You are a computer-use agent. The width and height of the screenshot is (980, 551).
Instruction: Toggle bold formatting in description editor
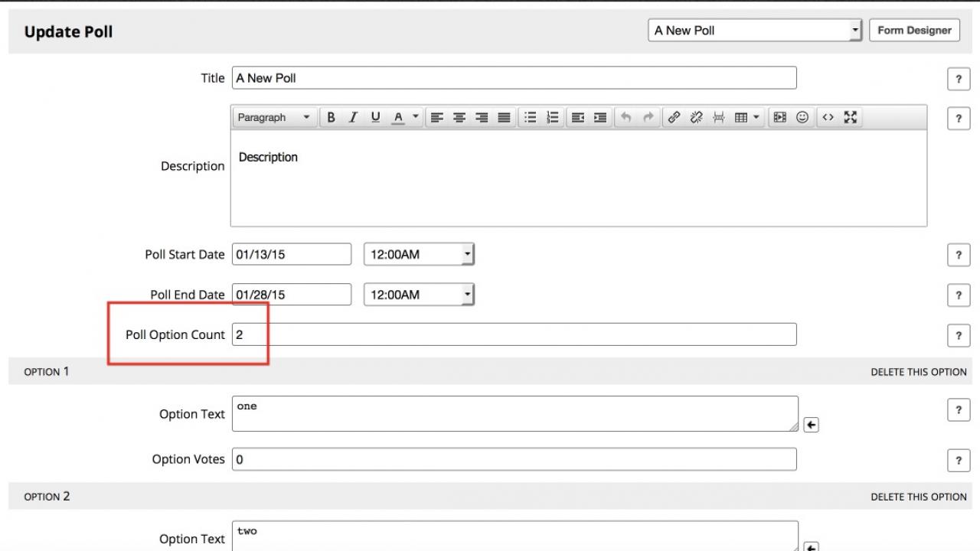coord(331,117)
